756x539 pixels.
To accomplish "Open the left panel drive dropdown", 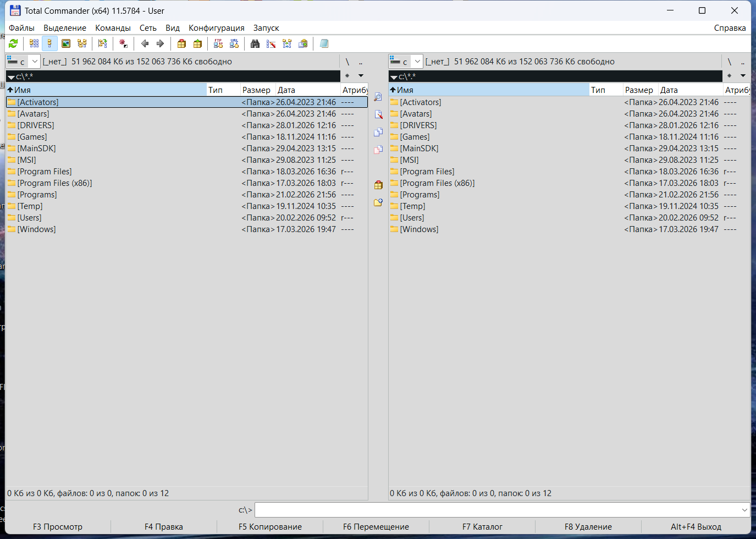I will click(x=23, y=62).
